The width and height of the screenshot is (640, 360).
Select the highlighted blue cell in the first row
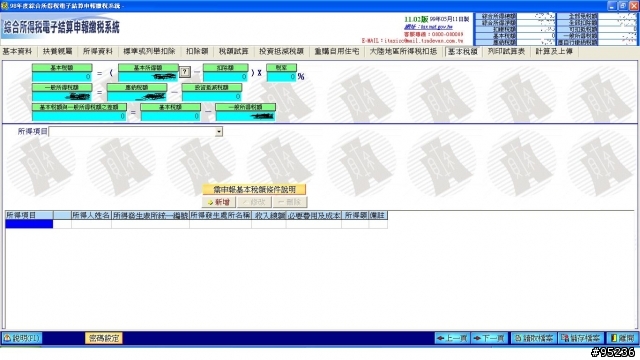[x=29, y=224]
